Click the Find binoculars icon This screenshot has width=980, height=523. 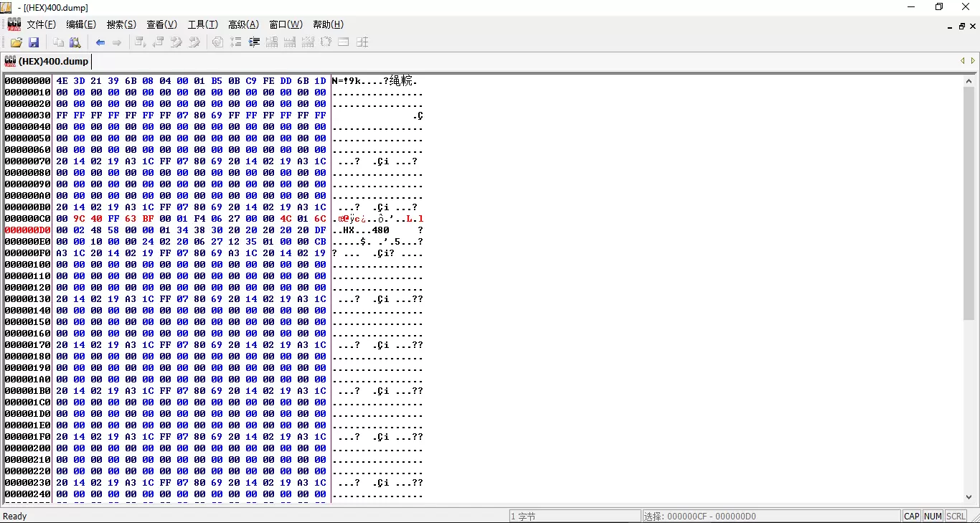(x=75, y=42)
